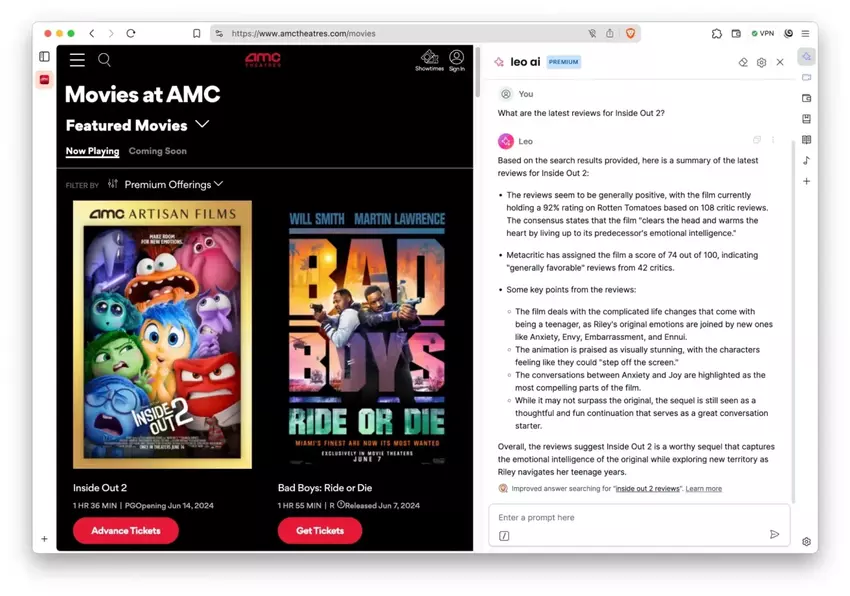Click Advance Tickets for Inside Out 2
Viewport: 850px width, 596px height.
point(125,531)
